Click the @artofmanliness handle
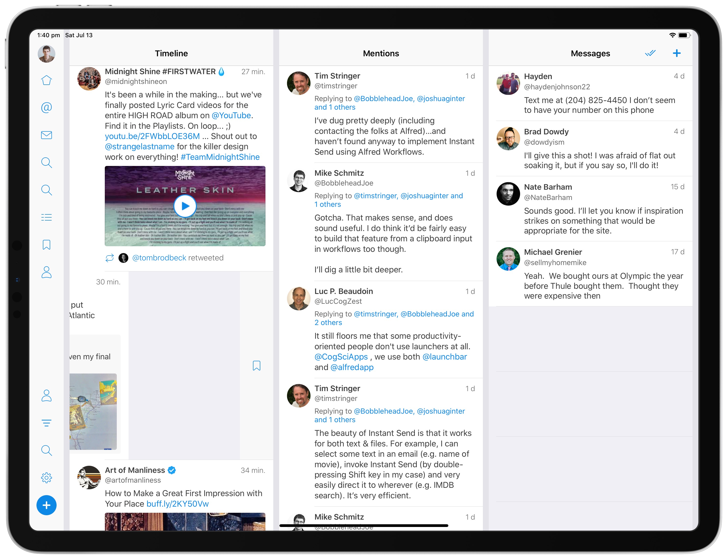The height and width of the screenshot is (560, 728). (x=133, y=480)
